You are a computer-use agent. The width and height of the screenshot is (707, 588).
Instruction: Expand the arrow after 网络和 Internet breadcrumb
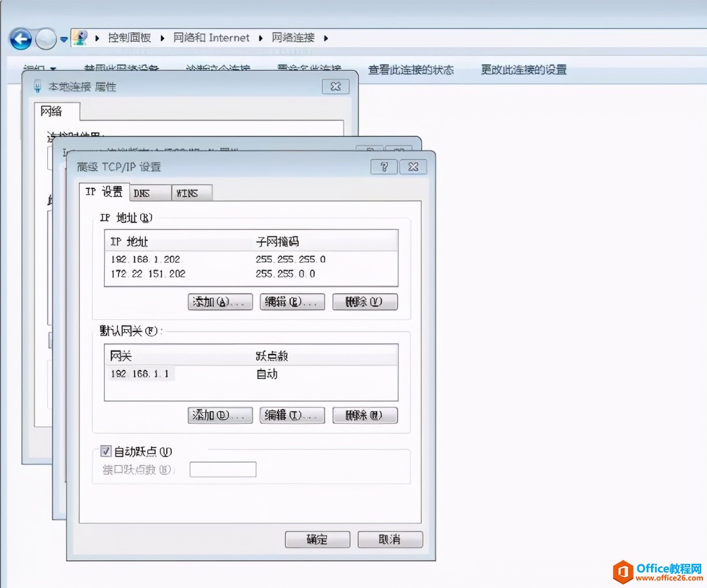tap(261, 38)
